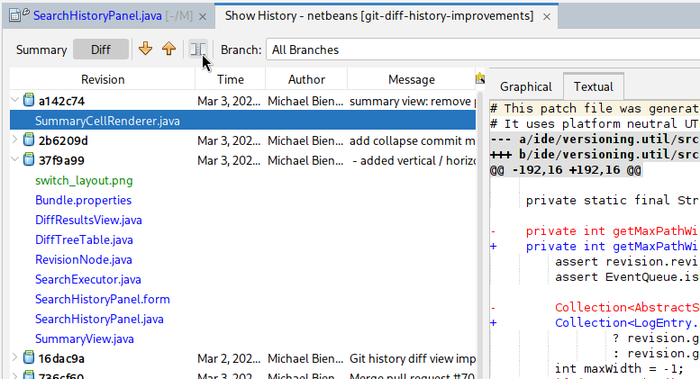The width and height of the screenshot is (700, 379).
Task: Open the Branch combo box
Action: coord(483,50)
